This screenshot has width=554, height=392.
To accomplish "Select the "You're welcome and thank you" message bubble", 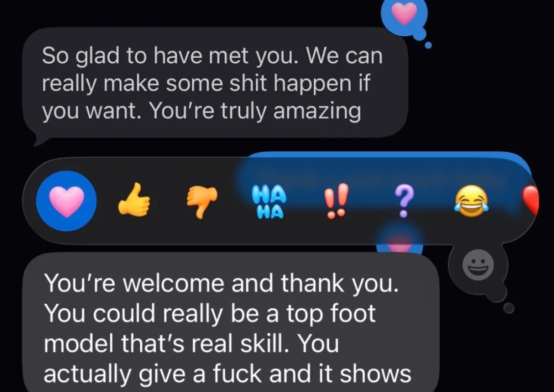I will [x=230, y=322].
